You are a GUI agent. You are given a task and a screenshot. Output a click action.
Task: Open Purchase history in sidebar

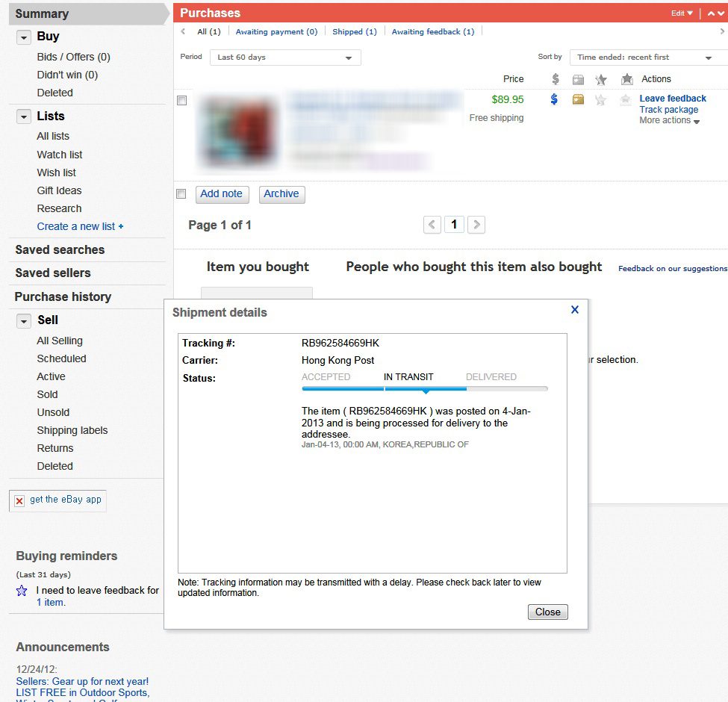pyautogui.click(x=63, y=296)
